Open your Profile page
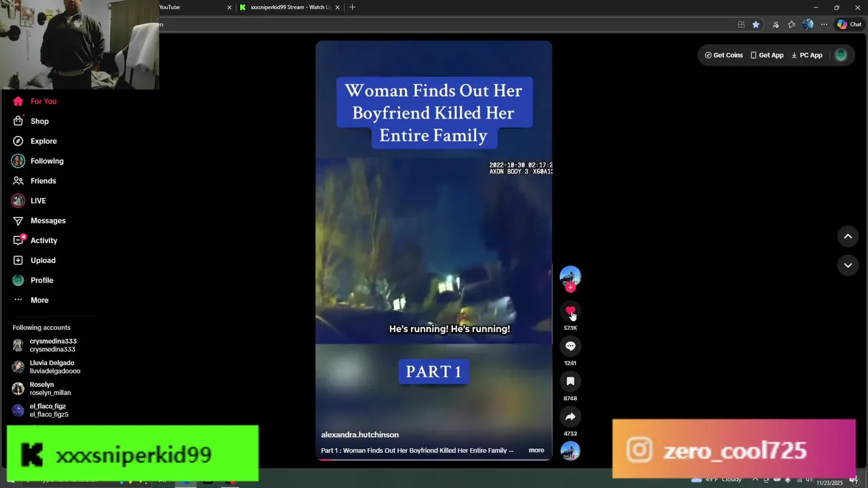Viewport: 868px width, 488px height. (x=33, y=280)
